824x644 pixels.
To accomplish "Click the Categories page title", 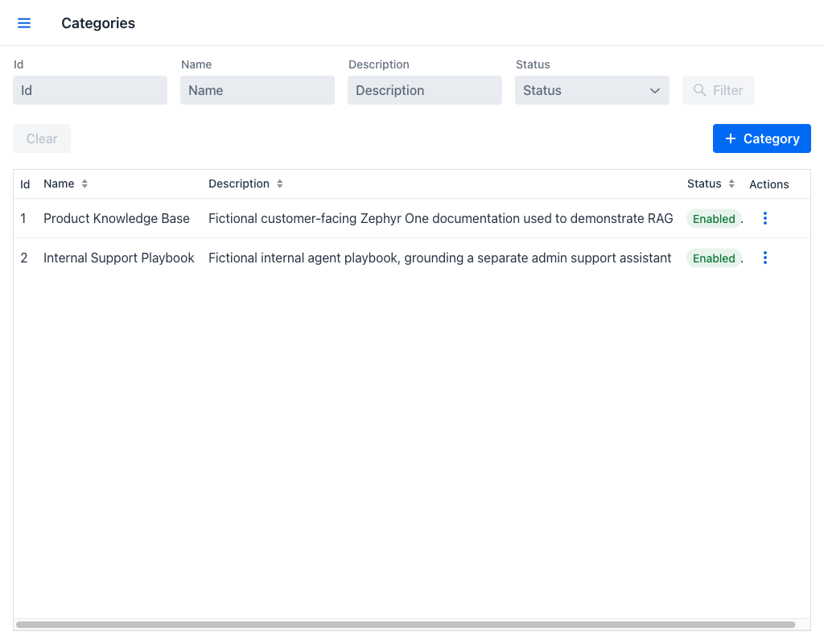I will [98, 23].
